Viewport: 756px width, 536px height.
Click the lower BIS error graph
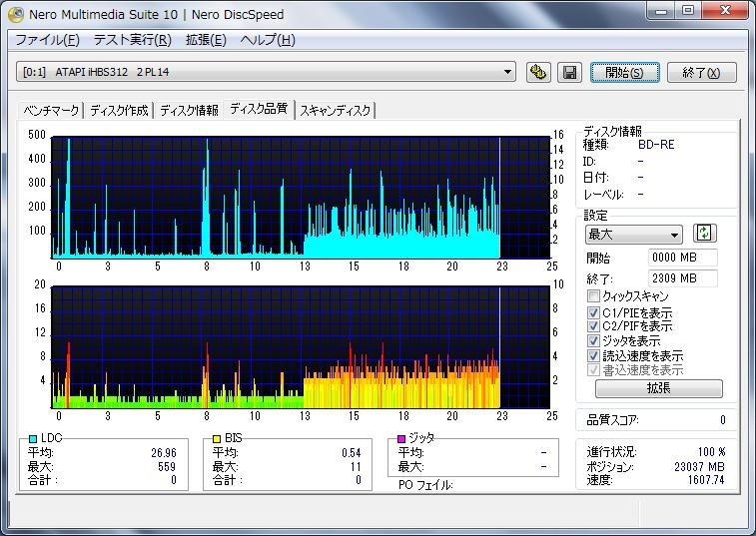click(301, 347)
